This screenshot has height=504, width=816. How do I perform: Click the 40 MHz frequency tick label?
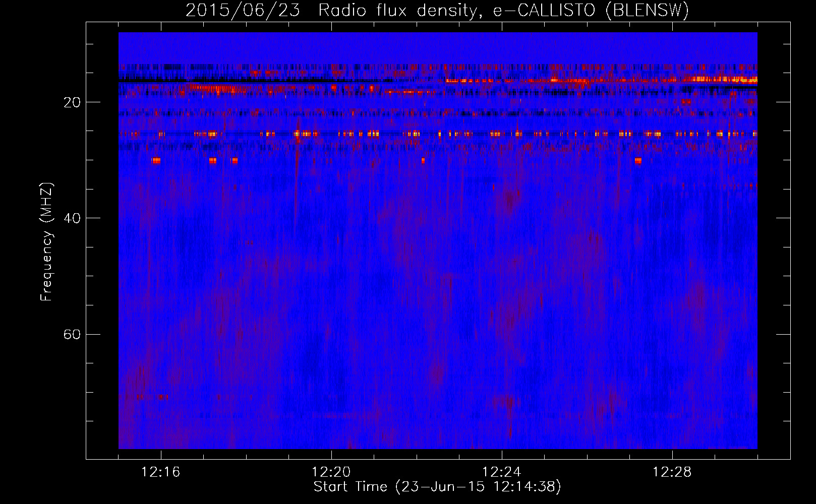[x=72, y=218]
